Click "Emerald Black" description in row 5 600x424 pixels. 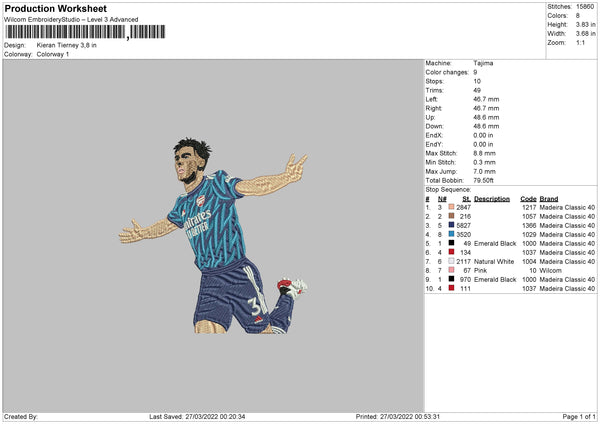(x=495, y=243)
